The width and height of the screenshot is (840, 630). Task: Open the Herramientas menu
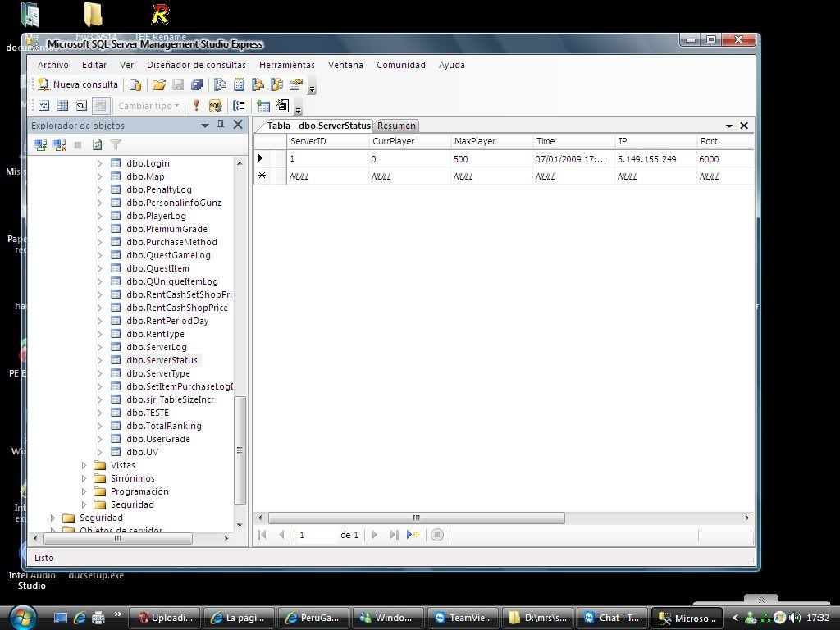pyautogui.click(x=287, y=65)
